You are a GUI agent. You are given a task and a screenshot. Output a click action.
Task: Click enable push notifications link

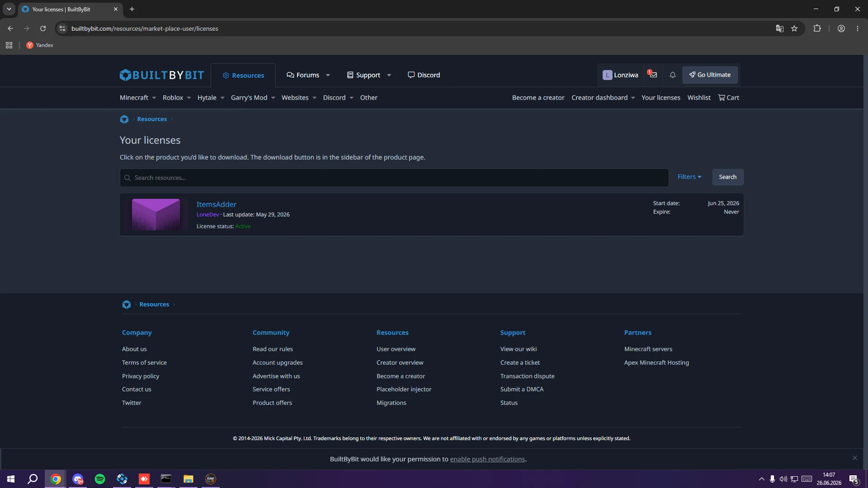pos(487,459)
